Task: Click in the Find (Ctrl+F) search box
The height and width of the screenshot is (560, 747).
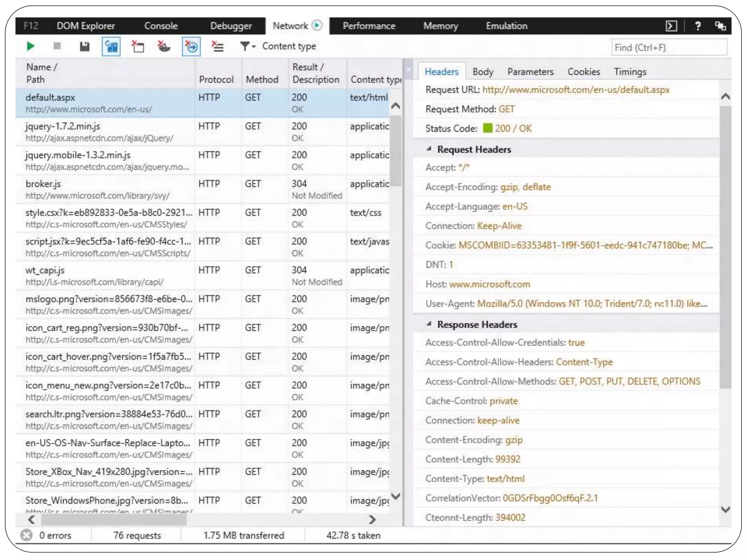Action: click(669, 48)
